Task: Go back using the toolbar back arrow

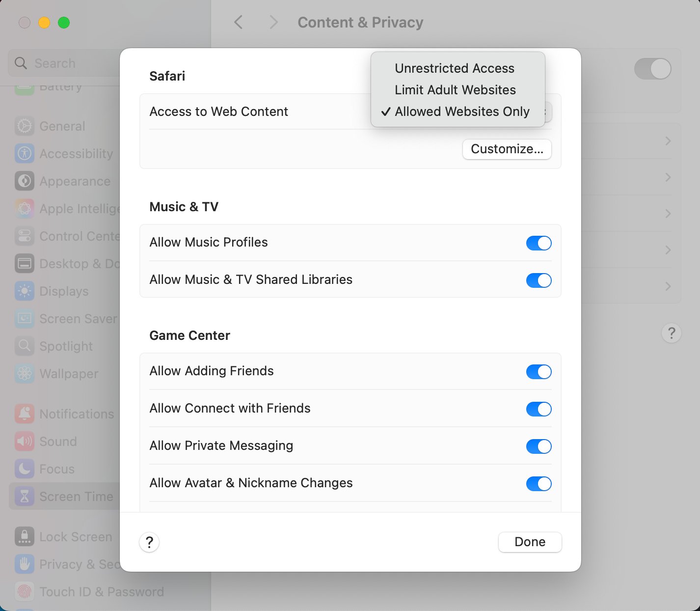Action: click(x=239, y=22)
